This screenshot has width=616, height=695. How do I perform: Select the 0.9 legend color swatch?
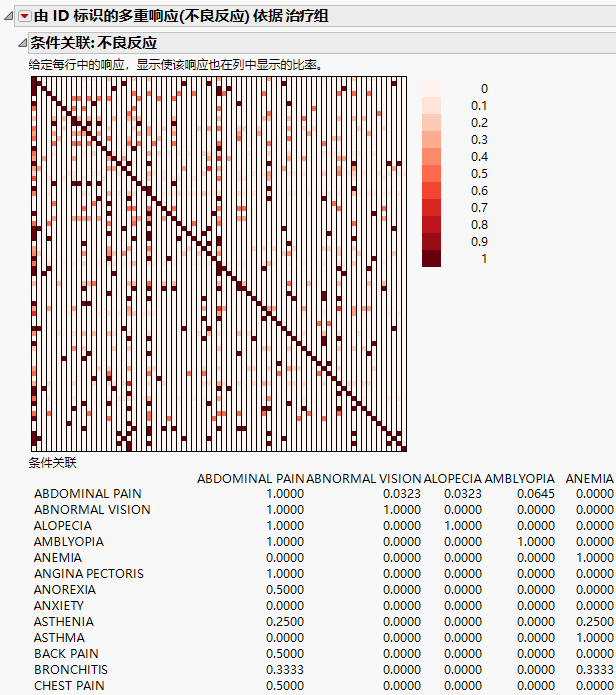(431, 242)
